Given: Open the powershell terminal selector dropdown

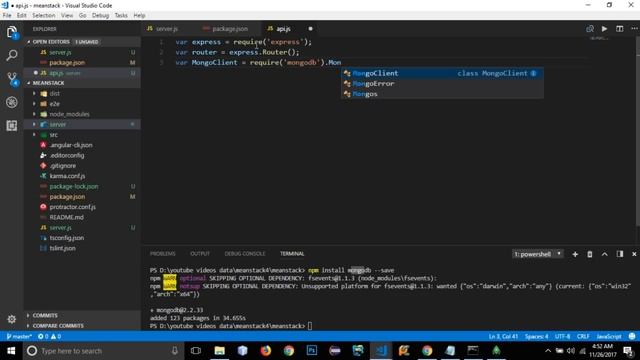Looking at the screenshot, I should tap(538, 254).
